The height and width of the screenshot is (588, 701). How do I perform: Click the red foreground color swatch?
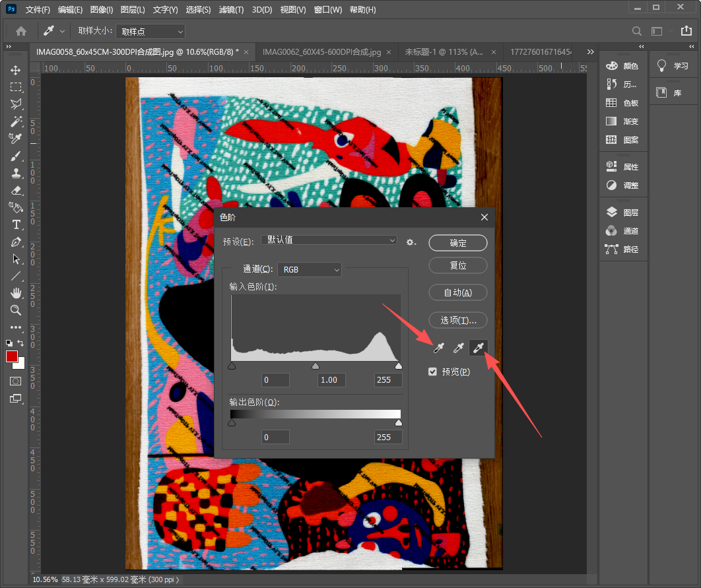(x=12, y=356)
